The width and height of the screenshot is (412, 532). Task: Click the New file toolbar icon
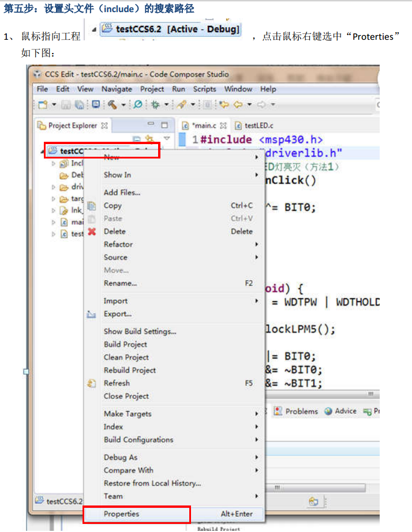pos(43,104)
